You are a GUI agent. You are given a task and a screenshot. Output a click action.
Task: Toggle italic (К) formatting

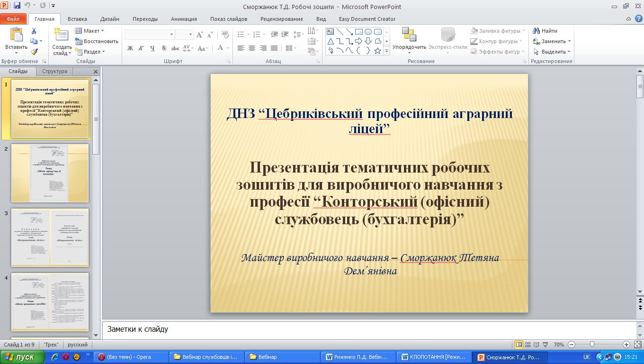(141, 48)
